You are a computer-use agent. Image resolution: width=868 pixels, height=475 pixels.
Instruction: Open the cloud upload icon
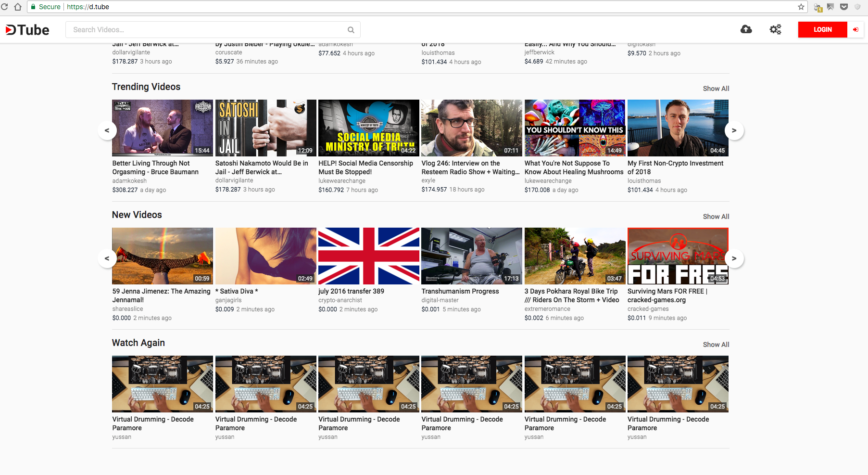click(x=746, y=29)
